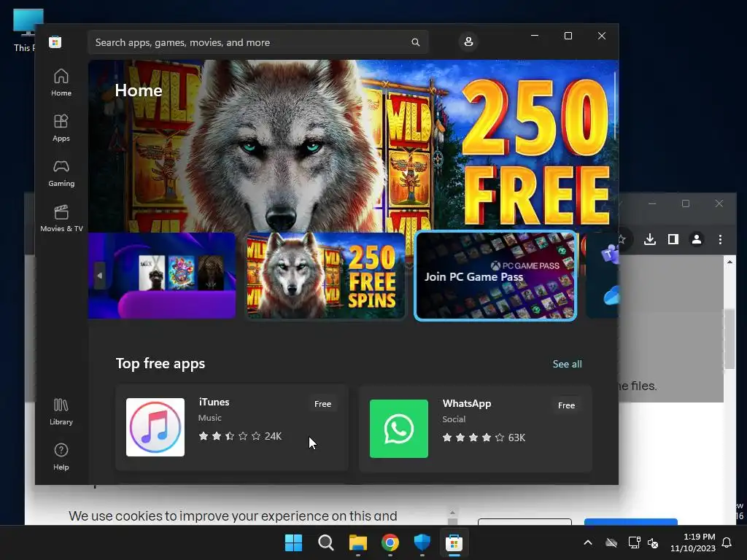Click the Social category under WhatsApp
Image resolution: width=747 pixels, height=560 pixels.
pos(454,419)
